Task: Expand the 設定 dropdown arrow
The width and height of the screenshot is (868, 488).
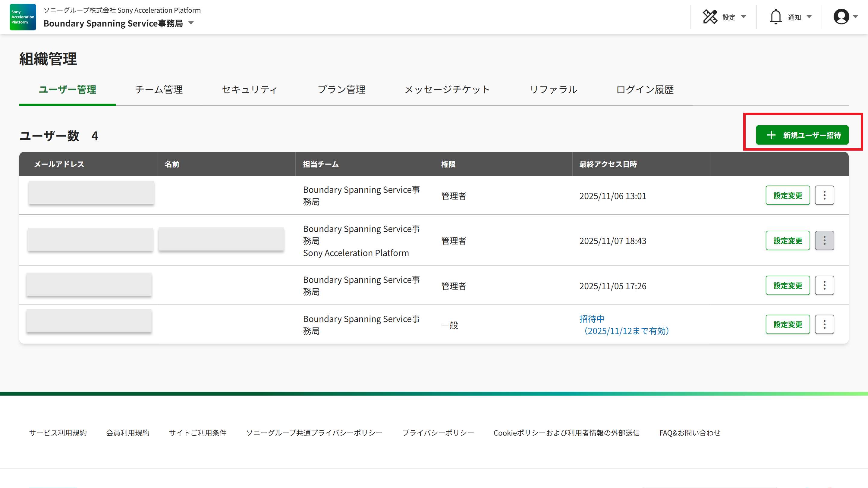Action: click(744, 17)
